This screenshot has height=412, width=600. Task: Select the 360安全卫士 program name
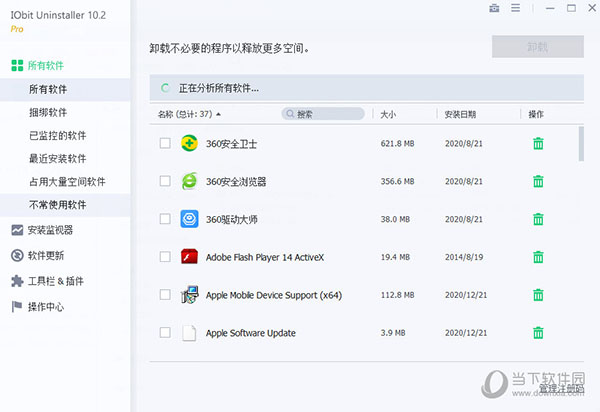[x=231, y=144]
